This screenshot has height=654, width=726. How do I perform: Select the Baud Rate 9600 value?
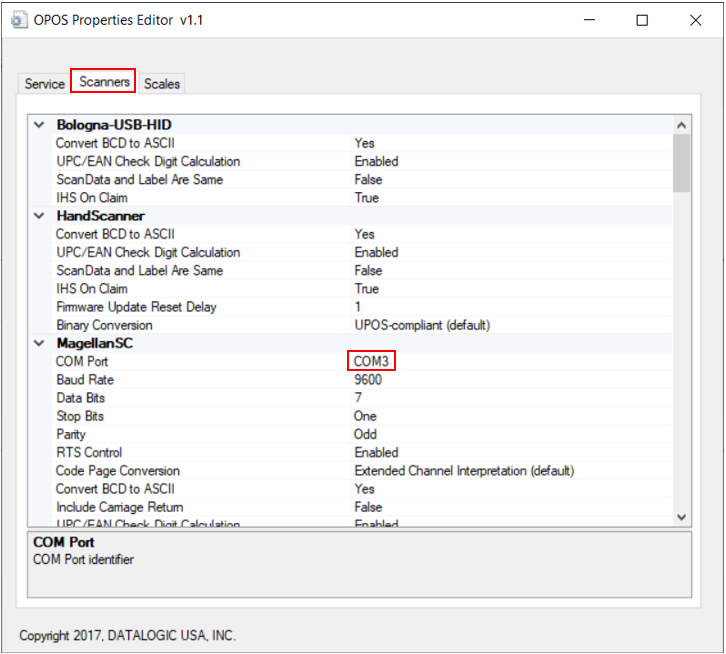pyautogui.click(x=367, y=380)
